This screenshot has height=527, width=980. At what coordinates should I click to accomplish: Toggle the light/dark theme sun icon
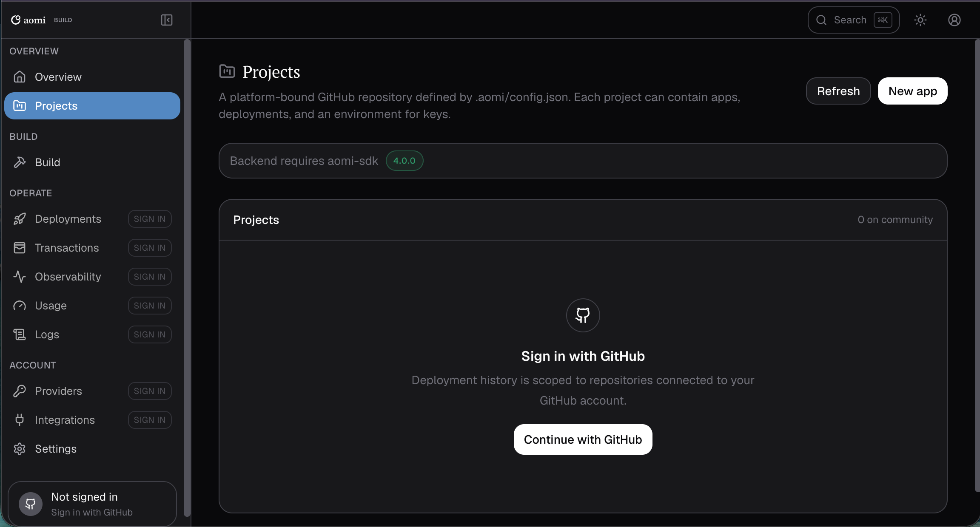[920, 20]
